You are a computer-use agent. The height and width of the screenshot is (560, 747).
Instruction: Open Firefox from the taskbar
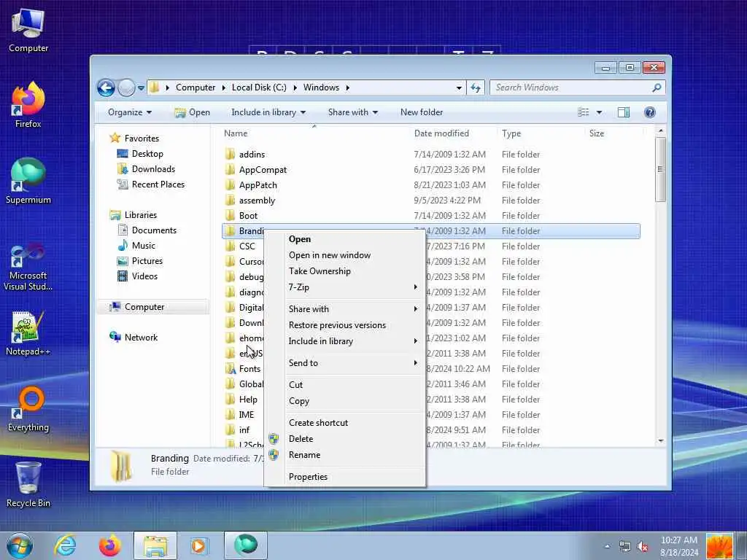click(x=109, y=545)
